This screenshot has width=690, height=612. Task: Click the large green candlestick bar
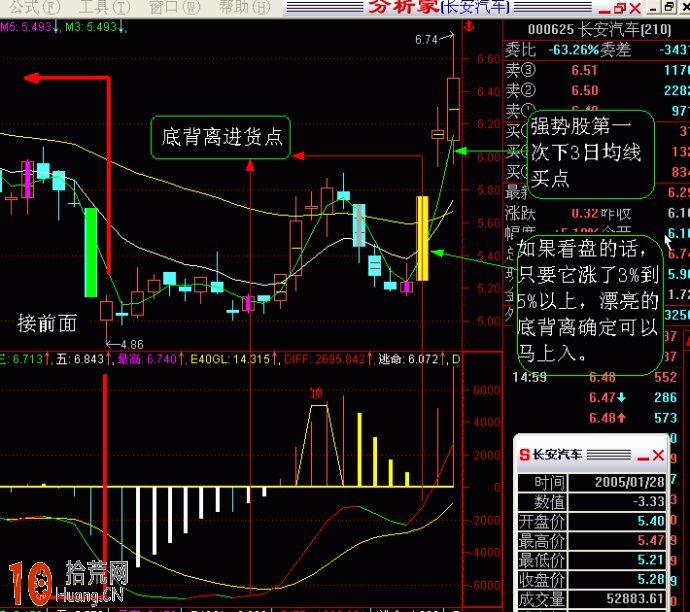point(91,252)
